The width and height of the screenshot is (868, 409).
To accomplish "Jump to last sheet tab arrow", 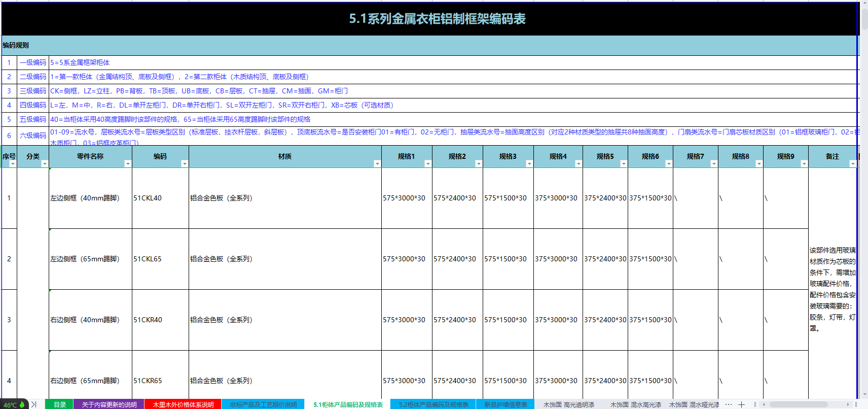I will click(x=34, y=404).
